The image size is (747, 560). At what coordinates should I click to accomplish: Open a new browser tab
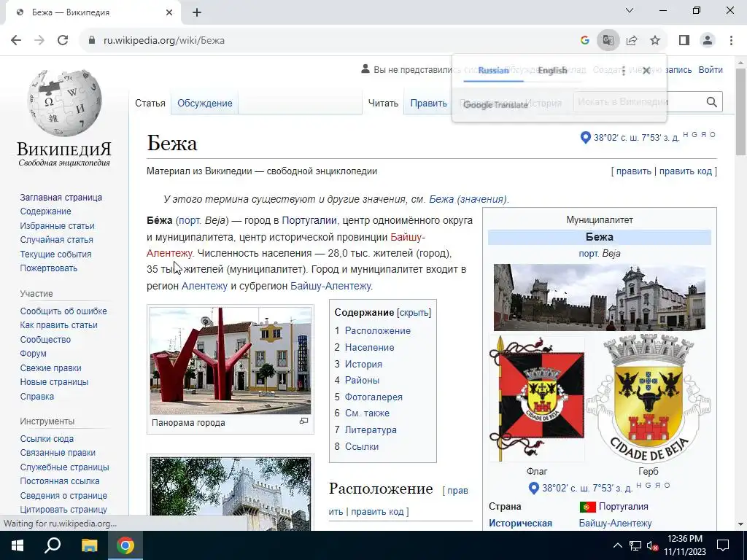(x=197, y=12)
